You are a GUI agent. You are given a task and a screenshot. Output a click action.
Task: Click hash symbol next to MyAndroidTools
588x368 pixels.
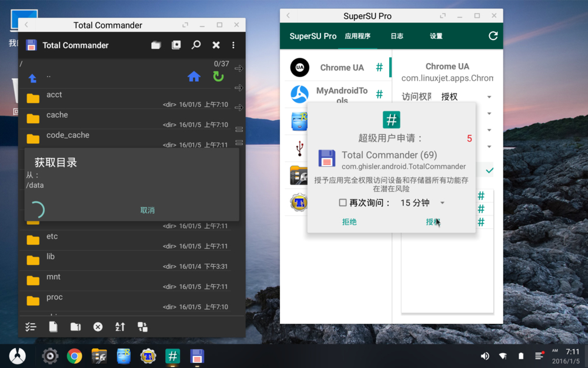(379, 94)
